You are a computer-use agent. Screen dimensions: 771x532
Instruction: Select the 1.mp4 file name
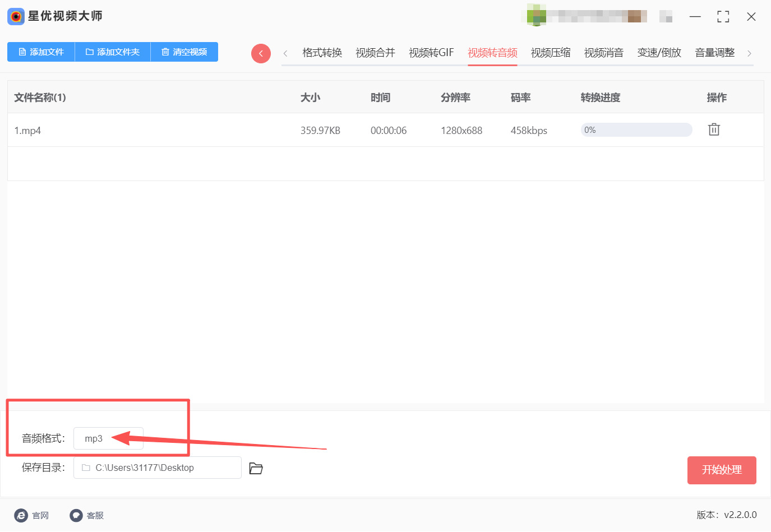(x=27, y=131)
